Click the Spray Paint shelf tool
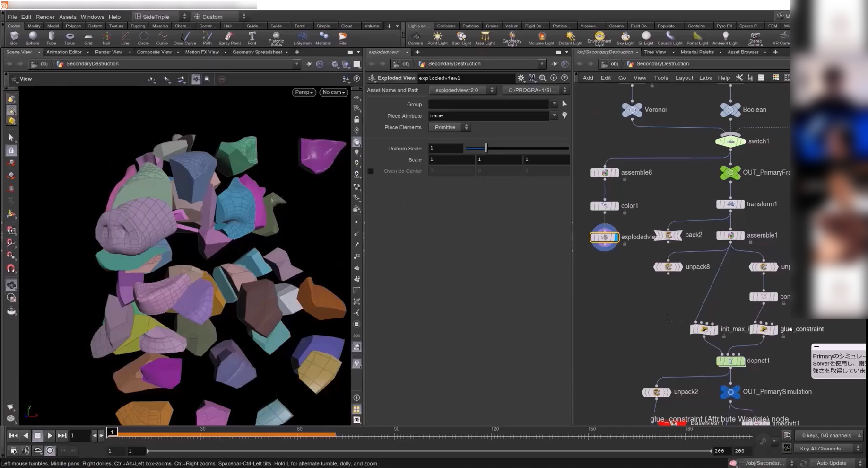Screen dimensions: 868x468 click(229, 38)
